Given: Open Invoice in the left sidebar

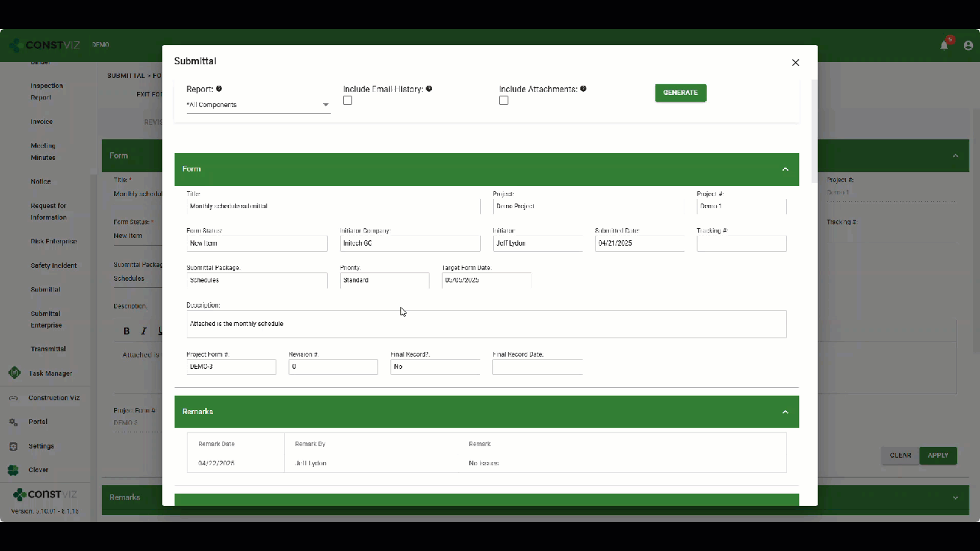Looking at the screenshot, I should click(41, 122).
